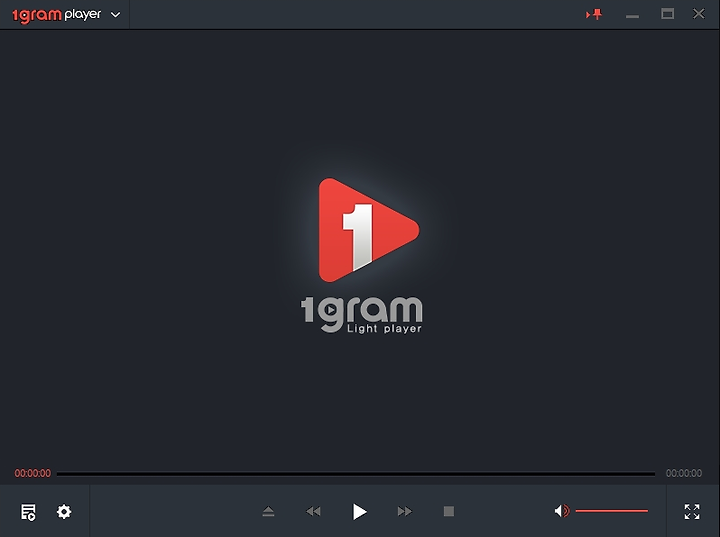Minimize the player window
This screenshot has width=720, height=537.
point(632,17)
